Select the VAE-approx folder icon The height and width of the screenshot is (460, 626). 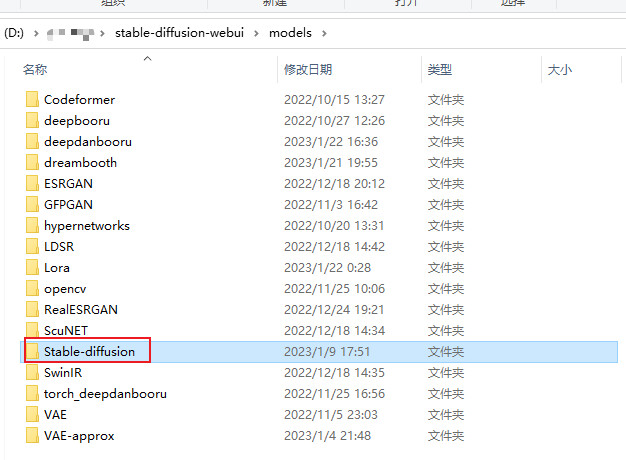(x=32, y=436)
